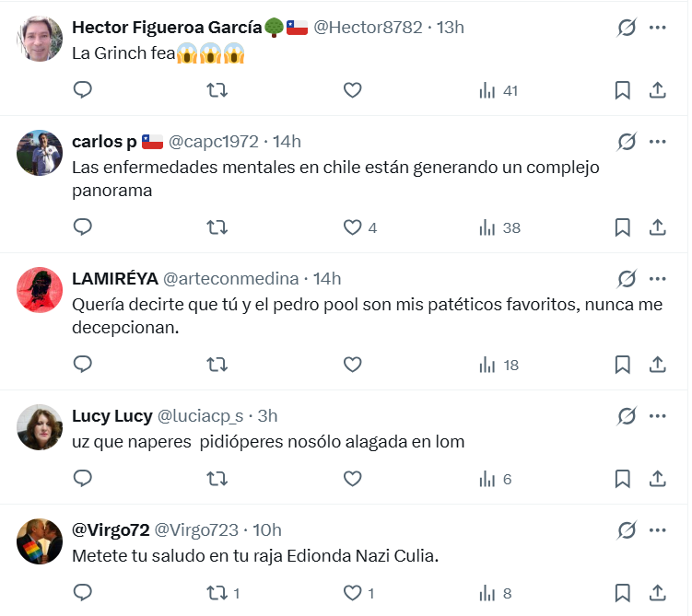Reply to LAMIRÉYA's tweet
This screenshot has width=692, height=616.
point(83,365)
